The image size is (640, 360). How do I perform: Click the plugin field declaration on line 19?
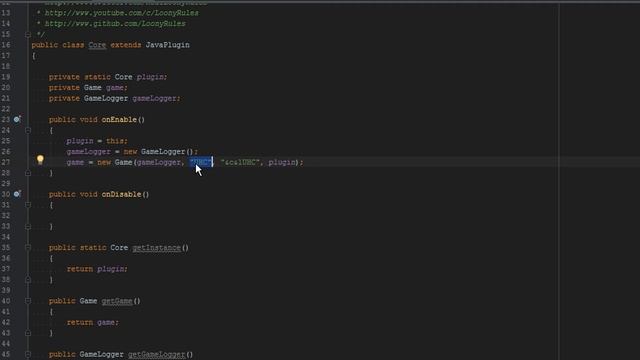(x=151, y=77)
